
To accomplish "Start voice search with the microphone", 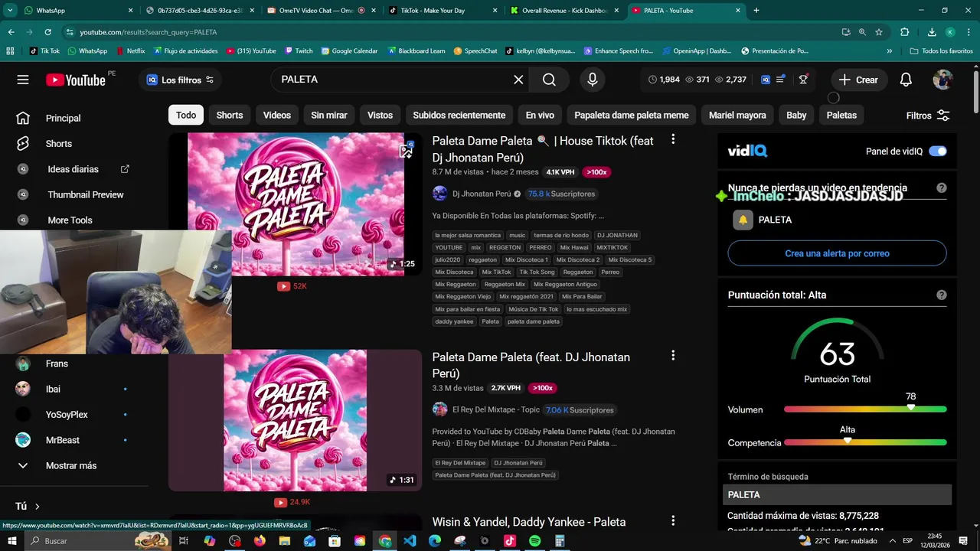I will pos(592,80).
